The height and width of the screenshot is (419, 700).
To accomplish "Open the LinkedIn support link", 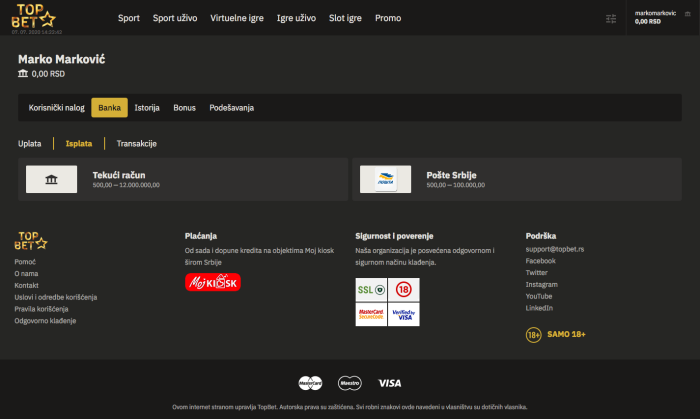I will [539, 308].
